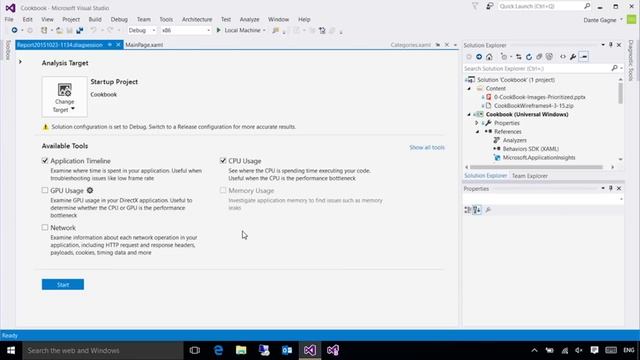Screen dimensions: 640x360
Task: Switch to the Team Explorer tab
Action: click(530, 176)
